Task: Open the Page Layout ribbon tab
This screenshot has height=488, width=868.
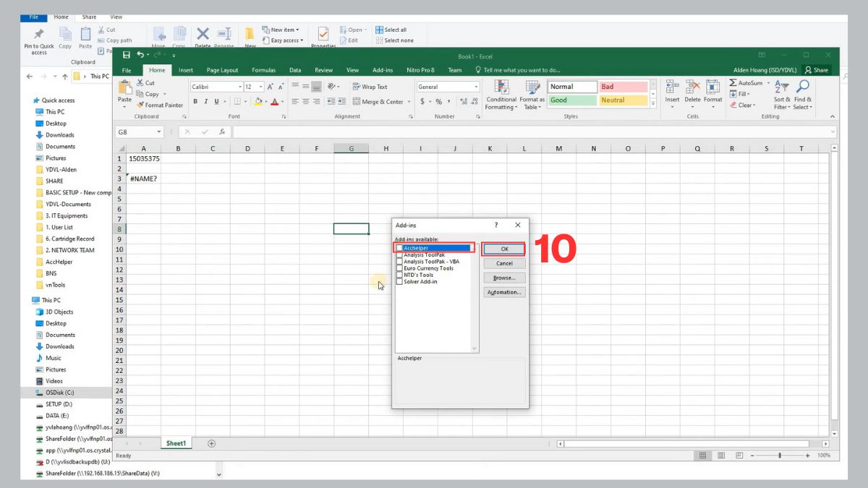Action: [x=222, y=70]
